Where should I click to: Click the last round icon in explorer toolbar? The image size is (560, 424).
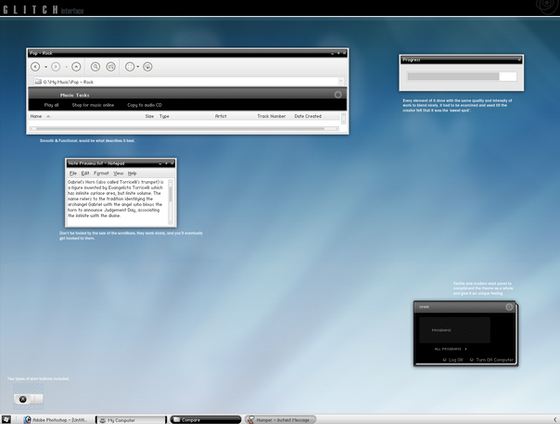[x=148, y=66]
